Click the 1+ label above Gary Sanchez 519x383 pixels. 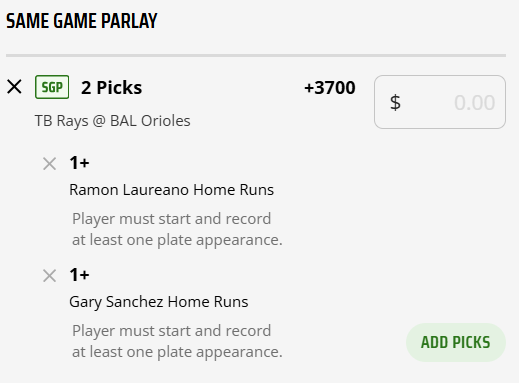79,275
